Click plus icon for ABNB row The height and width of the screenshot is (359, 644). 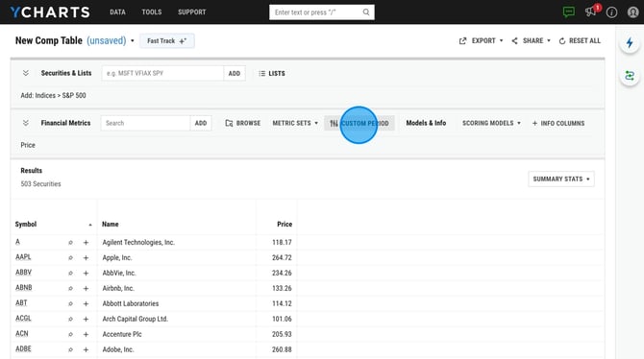(x=86, y=288)
